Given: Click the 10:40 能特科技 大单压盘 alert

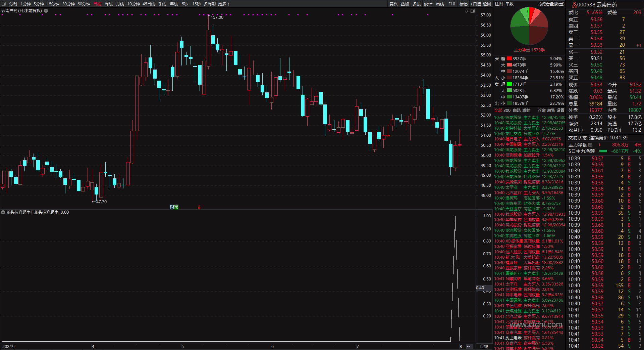Looking at the screenshot, I should pos(529,128).
